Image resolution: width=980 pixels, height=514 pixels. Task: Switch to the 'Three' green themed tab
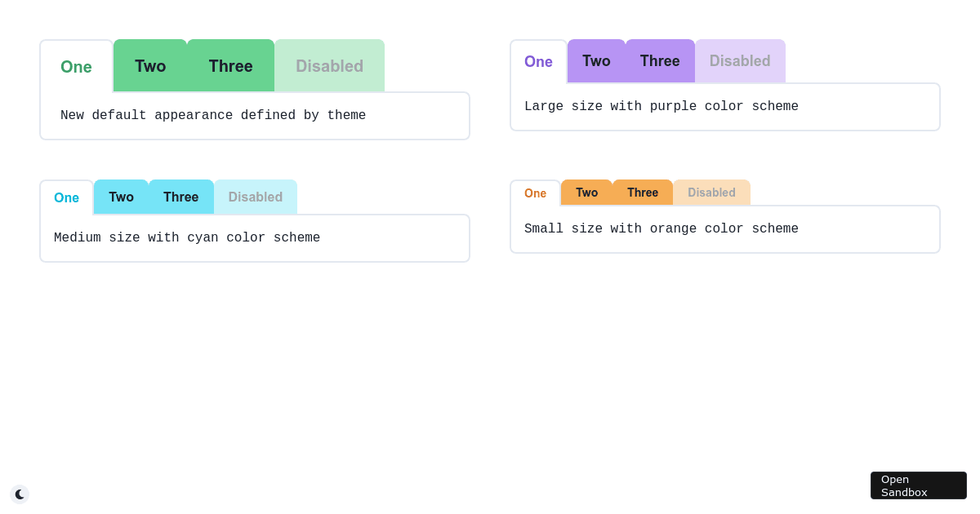(230, 65)
